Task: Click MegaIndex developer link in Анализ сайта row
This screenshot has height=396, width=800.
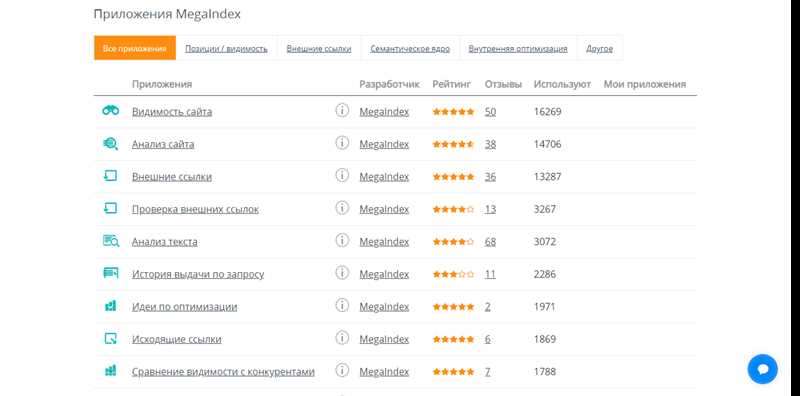Action: [384, 144]
